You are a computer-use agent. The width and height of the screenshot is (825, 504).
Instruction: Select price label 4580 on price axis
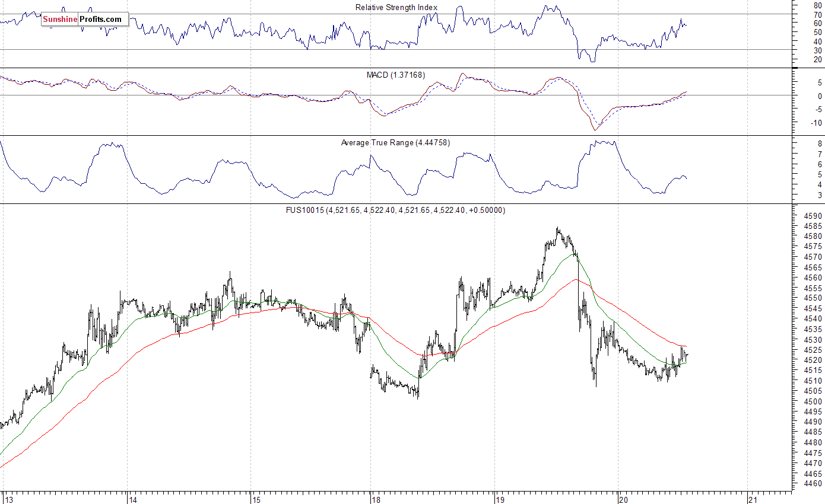[x=814, y=236]
